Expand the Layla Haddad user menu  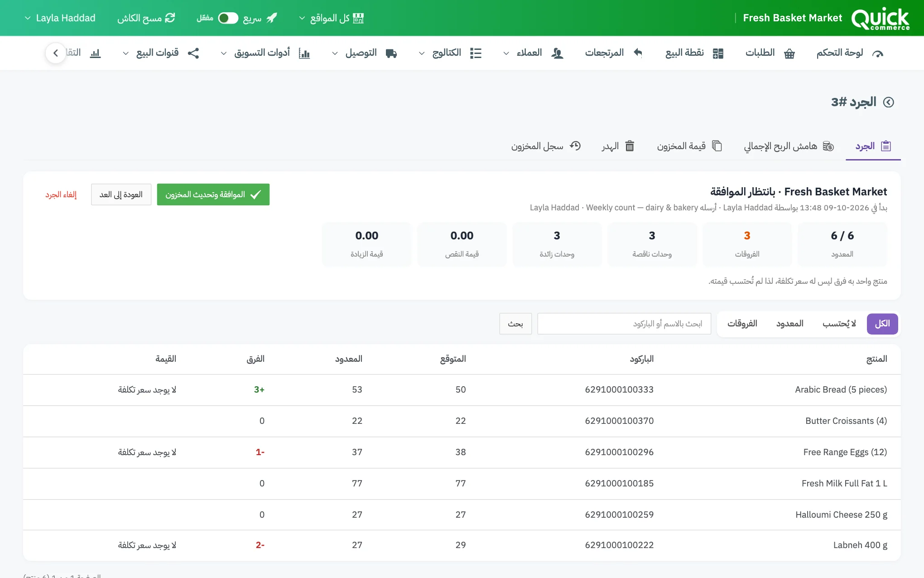(59, 18)
